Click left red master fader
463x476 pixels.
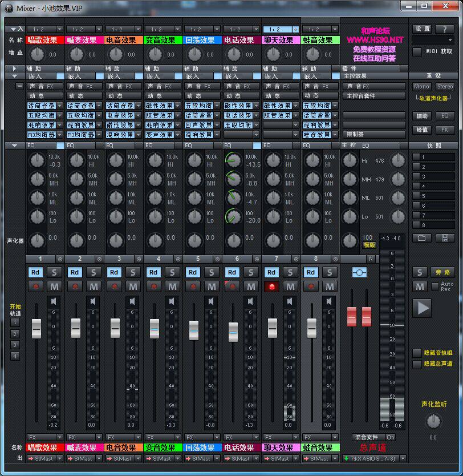pos(352,317)
